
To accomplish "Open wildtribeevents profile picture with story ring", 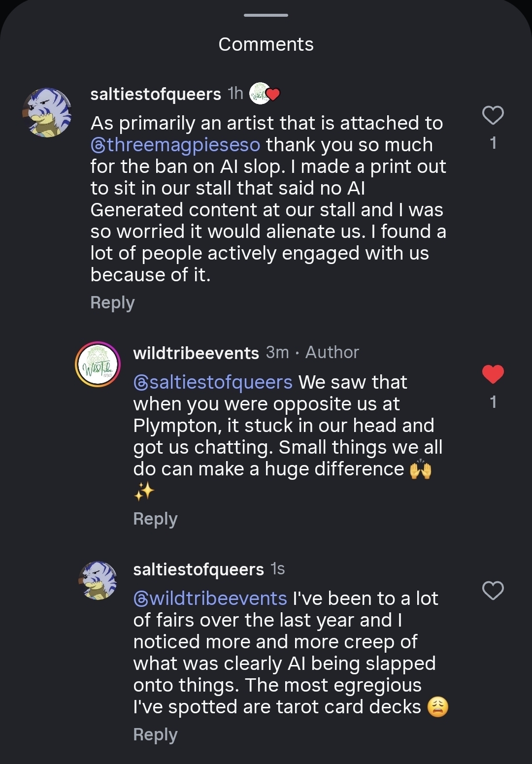I will click(x=98, y=365).
